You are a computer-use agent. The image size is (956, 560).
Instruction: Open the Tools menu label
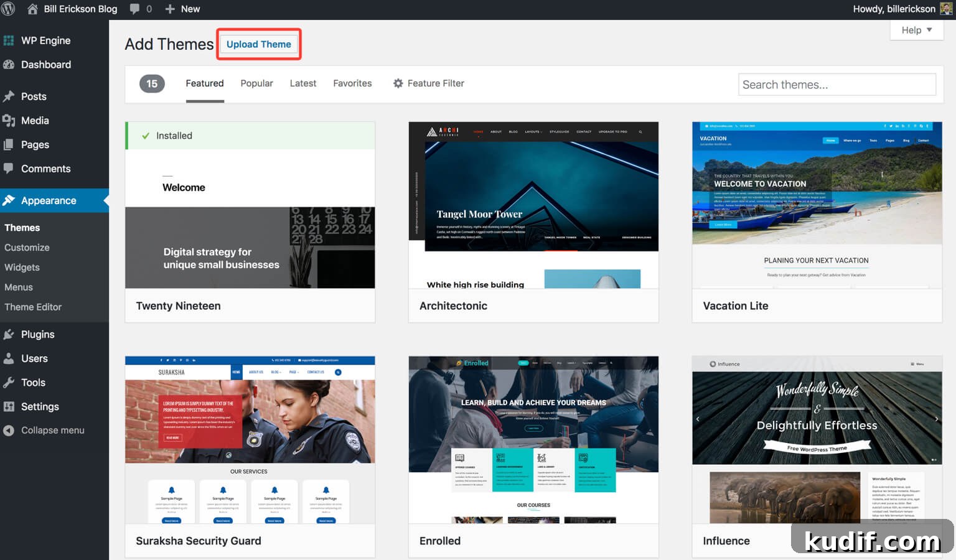(33, 383)
